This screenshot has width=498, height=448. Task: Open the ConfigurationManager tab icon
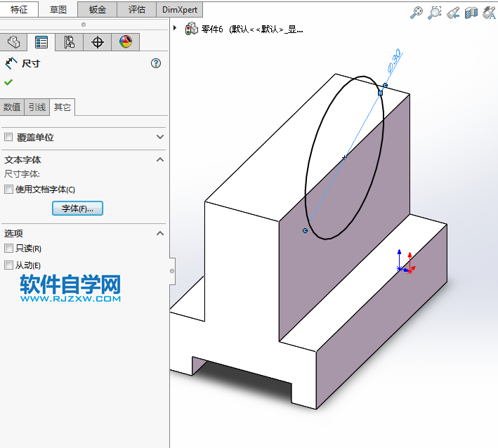(x=70, y=42)
